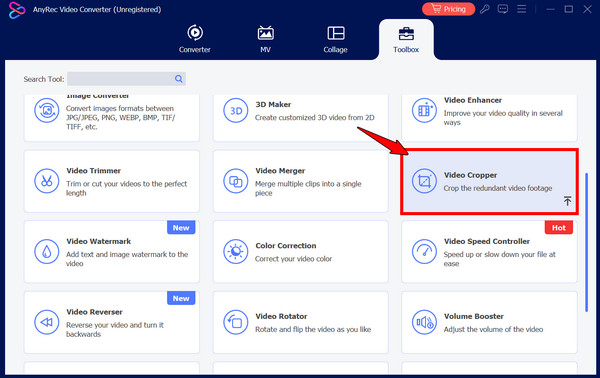Click the Image Converter icon

click(47, 111)
